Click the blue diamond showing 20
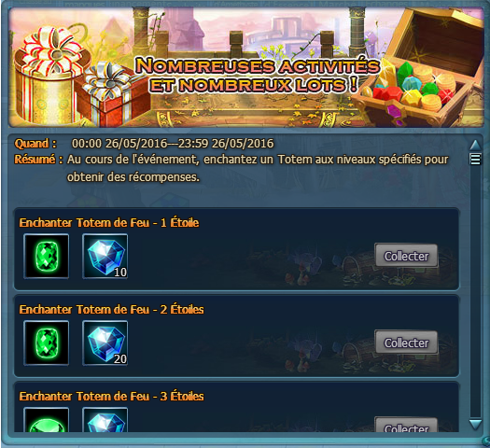Viewport: 490px width, 448px height. pos(105,343)
